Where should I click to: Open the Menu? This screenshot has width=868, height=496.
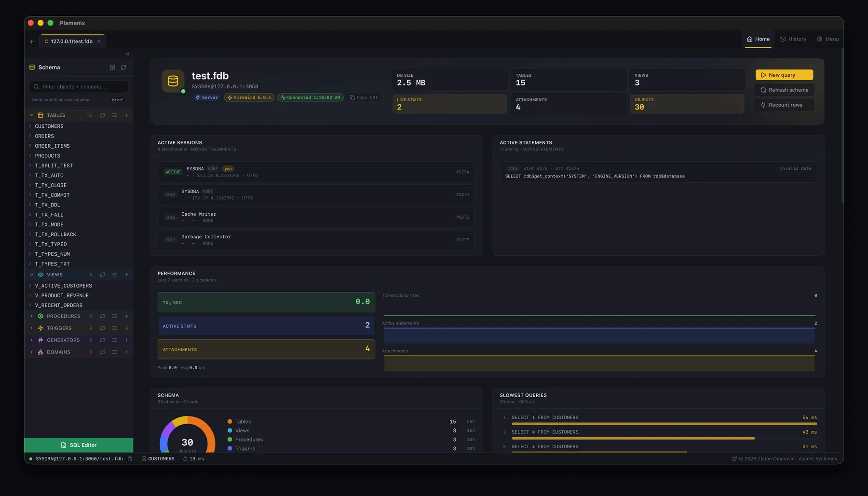[827, 39]
